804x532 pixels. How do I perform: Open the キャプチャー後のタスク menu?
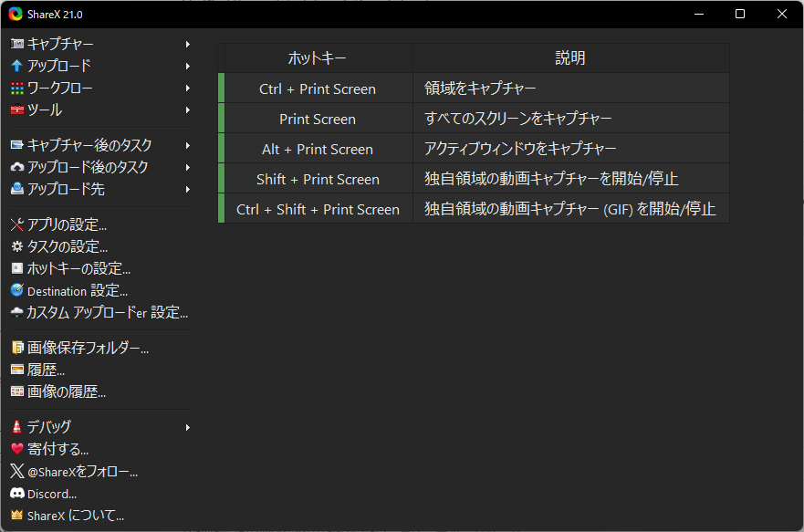coord(101,146)
